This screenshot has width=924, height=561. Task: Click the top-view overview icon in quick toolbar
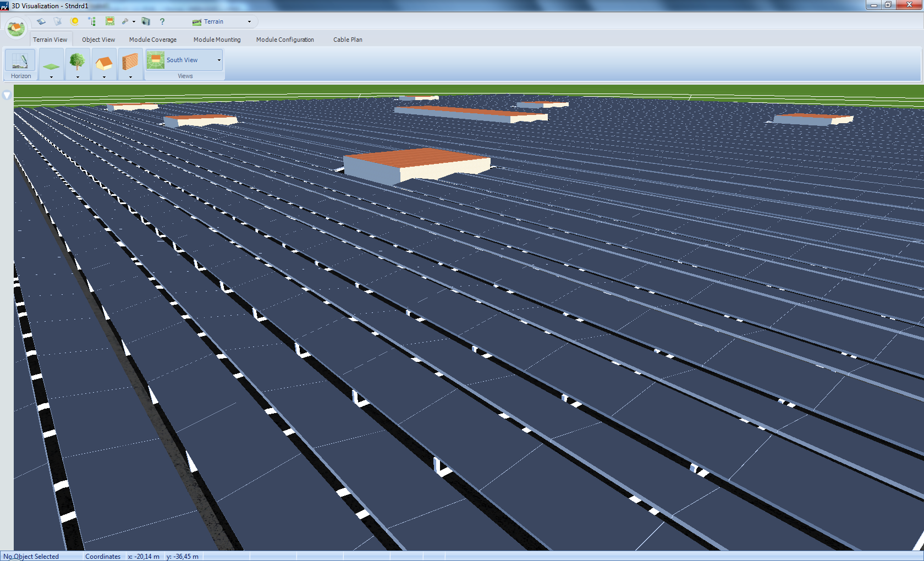(x=110, y=21)
